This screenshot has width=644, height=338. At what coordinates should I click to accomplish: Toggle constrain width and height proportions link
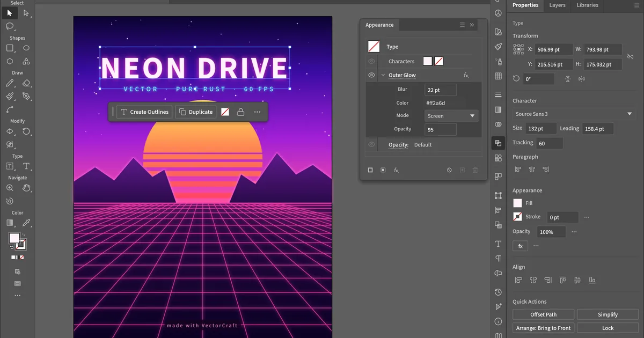(x=631, y=56)
